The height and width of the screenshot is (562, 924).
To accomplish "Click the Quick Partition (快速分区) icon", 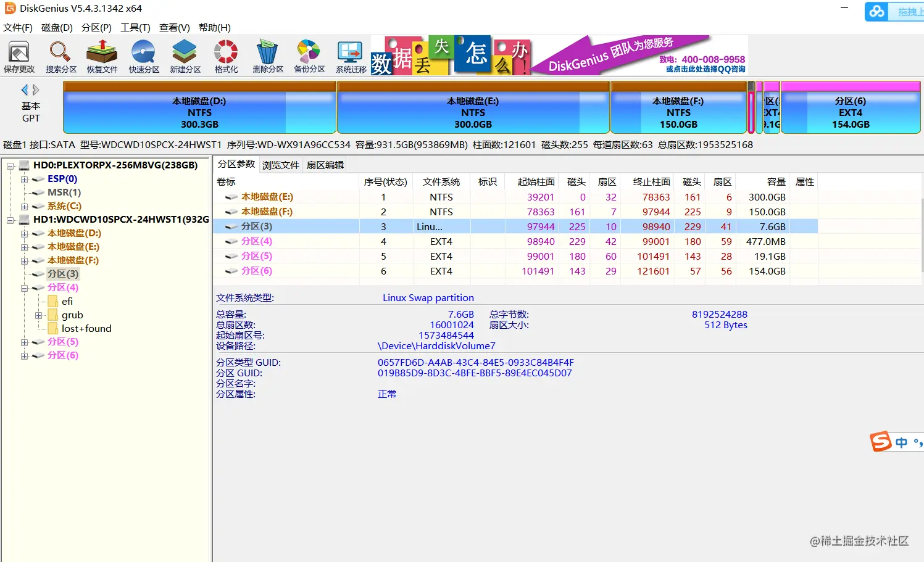I will click(144, 56).
